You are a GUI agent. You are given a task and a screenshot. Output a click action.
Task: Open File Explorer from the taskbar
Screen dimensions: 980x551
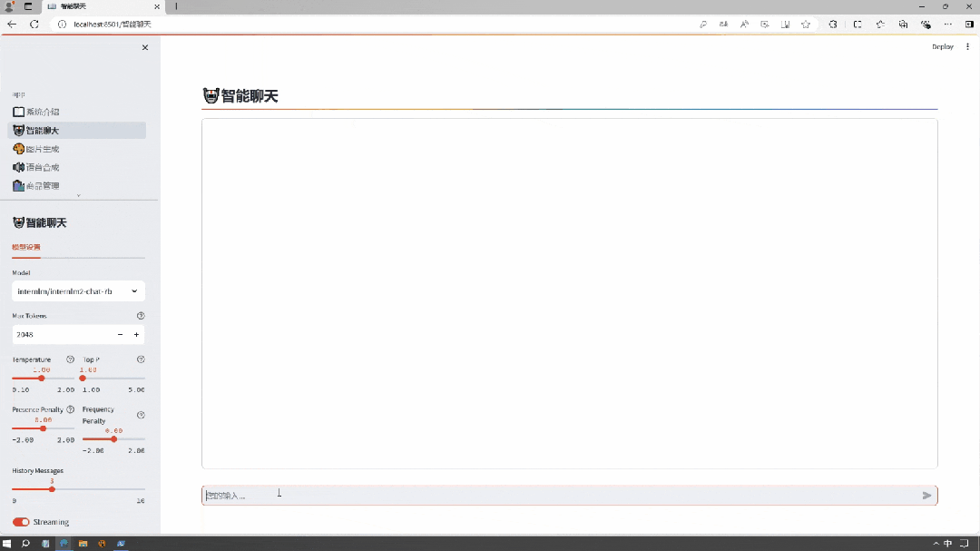83,544
